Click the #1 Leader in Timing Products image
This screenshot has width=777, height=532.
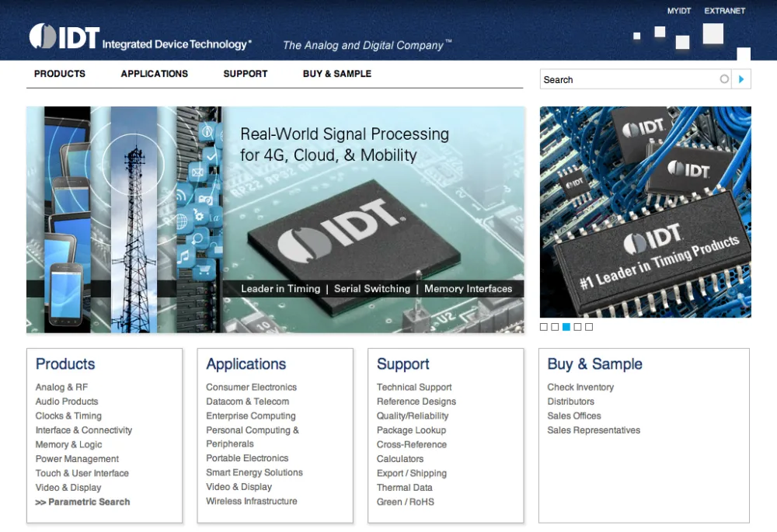click(x=645, y=211)
